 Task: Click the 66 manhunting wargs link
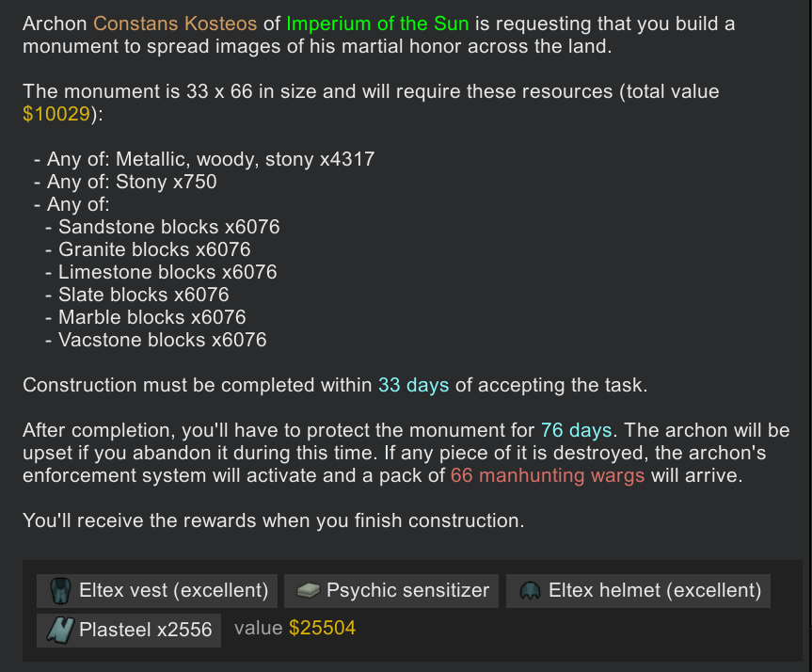[548, 475]
